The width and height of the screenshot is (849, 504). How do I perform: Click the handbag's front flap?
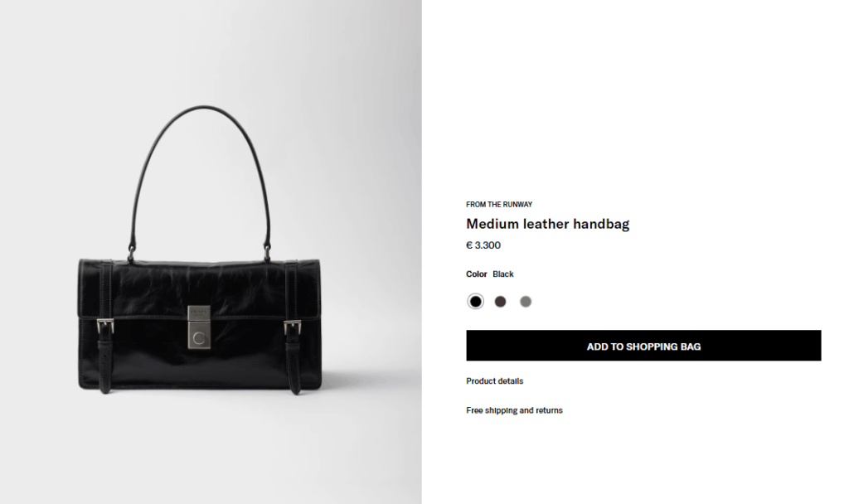point(199,288)
